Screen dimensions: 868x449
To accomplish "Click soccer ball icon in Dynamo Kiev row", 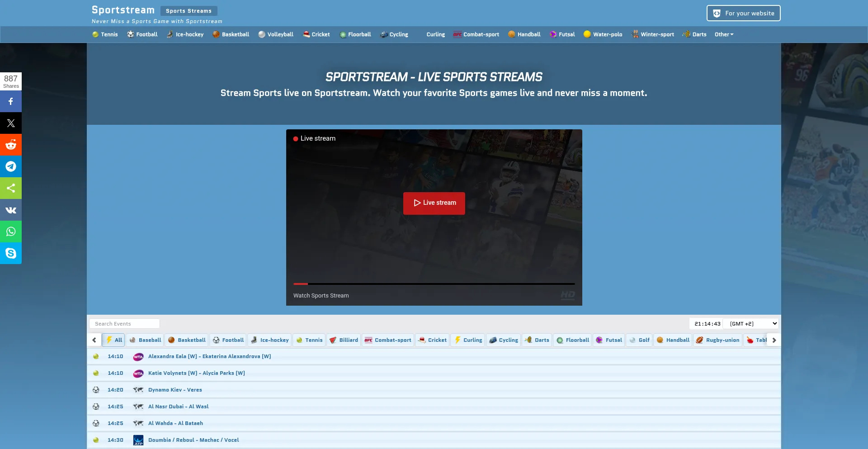I will click(96, 390).
